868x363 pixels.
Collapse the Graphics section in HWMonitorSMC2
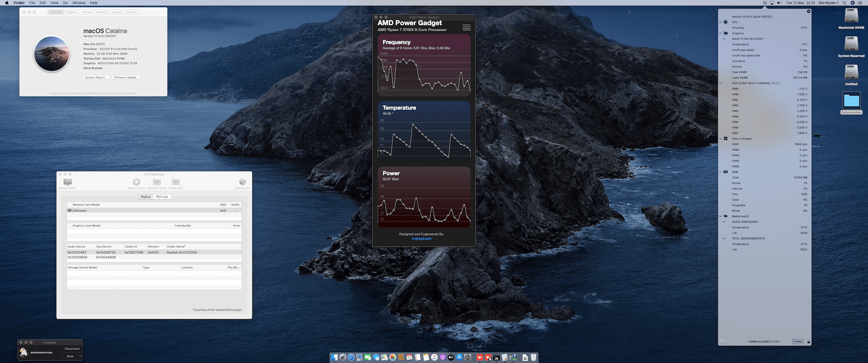point(721,33)
